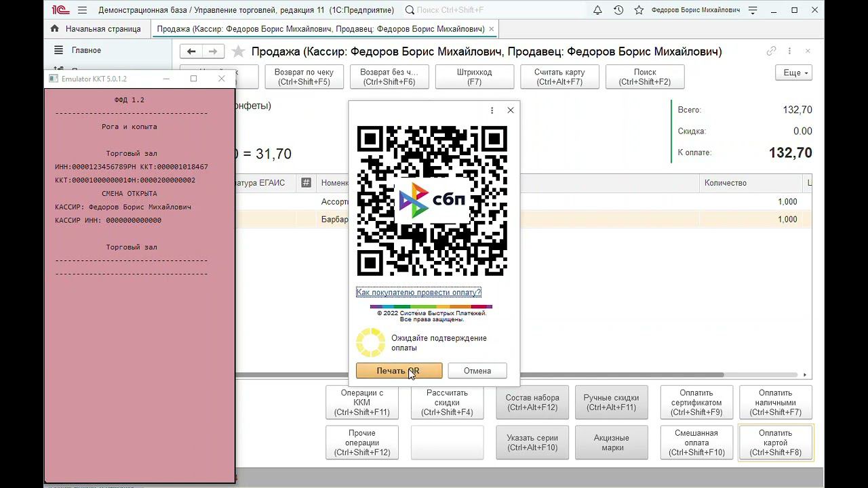Open the Как покупателю провести оплату link

click(418, 292)
